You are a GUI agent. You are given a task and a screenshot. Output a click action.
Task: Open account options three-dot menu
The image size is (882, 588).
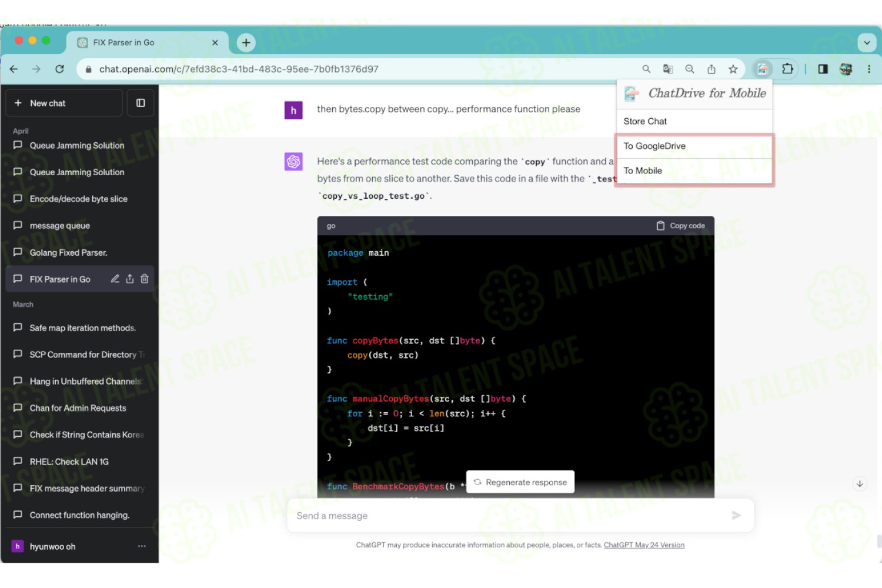(142, 546)
